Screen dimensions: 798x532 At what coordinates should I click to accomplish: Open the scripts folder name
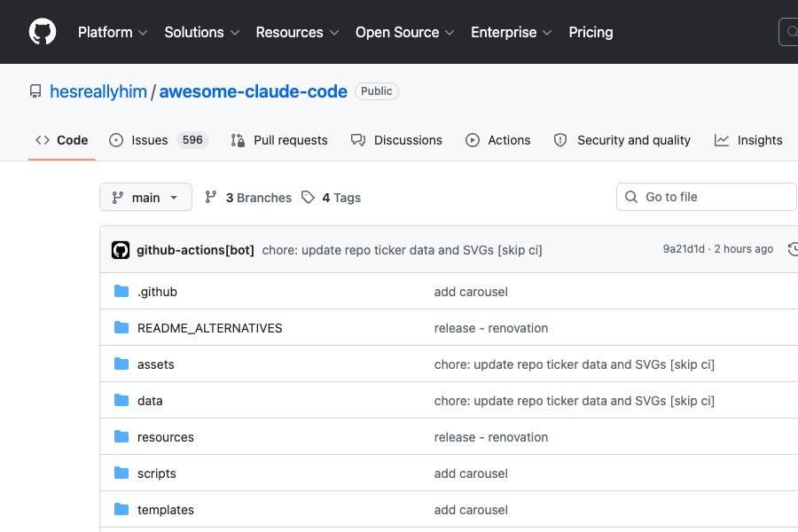[157, 473]
